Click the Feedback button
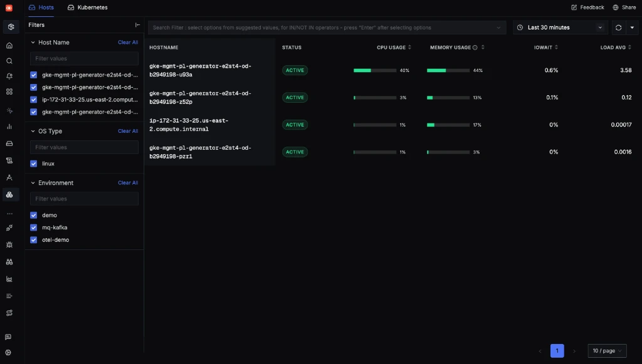 click(x=587, y=8)
